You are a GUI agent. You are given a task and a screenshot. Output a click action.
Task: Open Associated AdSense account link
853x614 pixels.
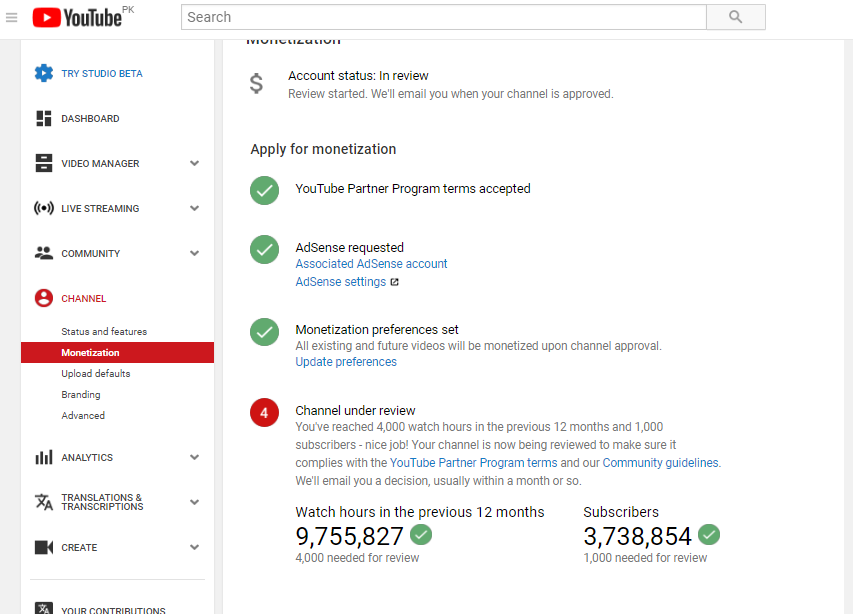[x=371, y=264]
